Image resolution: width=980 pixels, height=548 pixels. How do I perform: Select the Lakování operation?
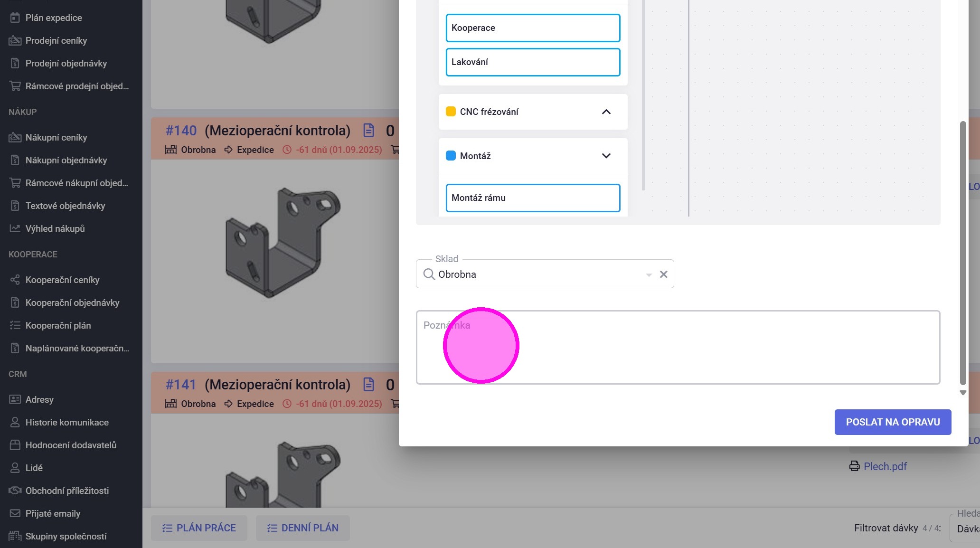coord(533,62)
